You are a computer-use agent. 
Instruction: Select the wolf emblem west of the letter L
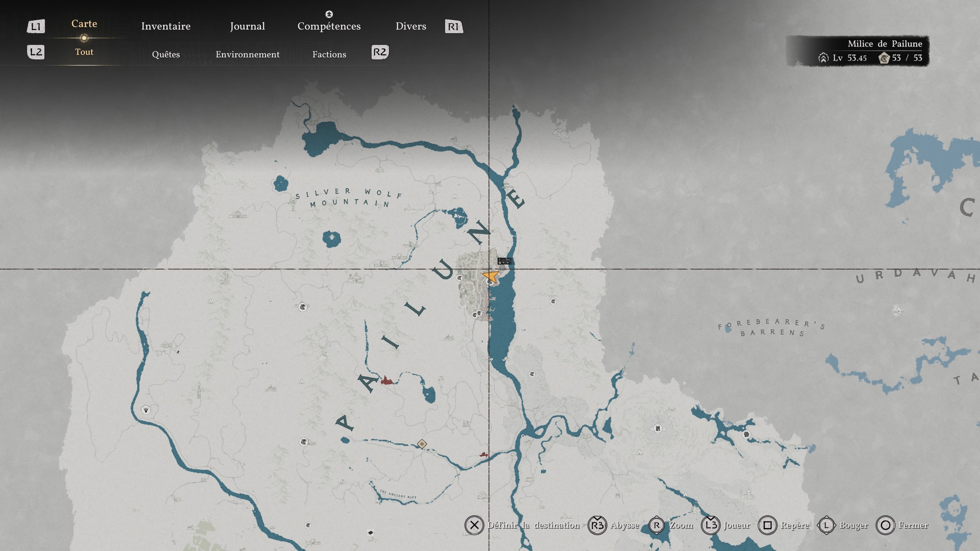point(302,307)
